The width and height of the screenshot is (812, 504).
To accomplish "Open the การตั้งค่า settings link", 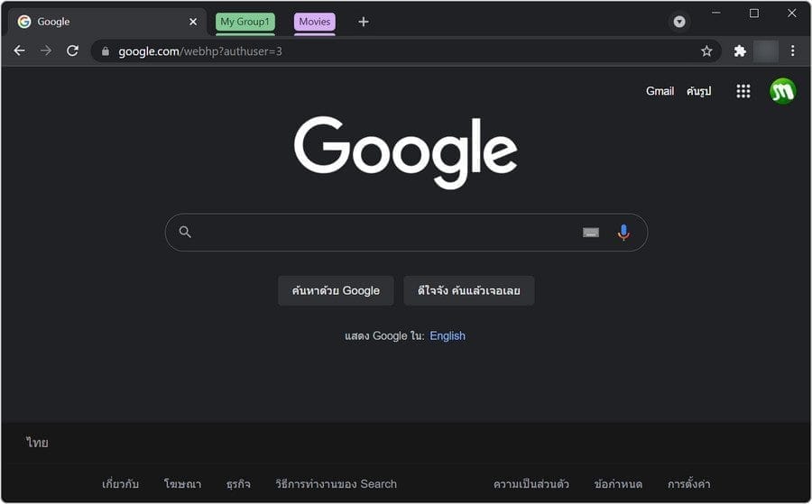I will coord(688,484).
